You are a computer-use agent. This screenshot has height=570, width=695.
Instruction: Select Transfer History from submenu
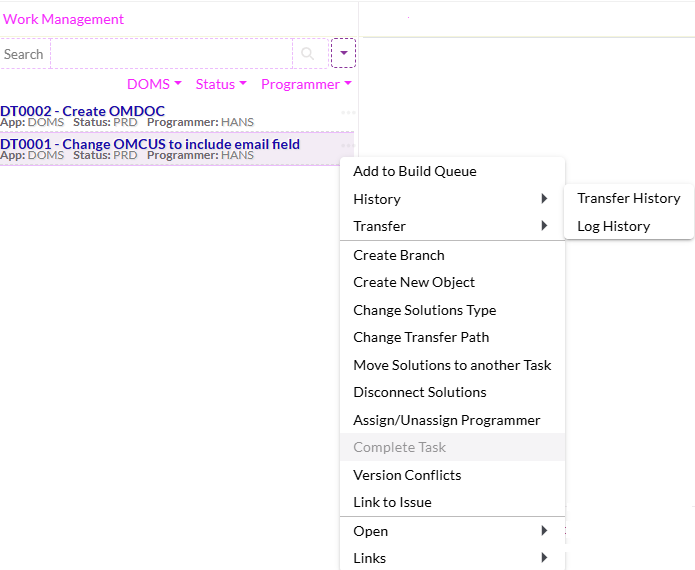click(628, 198)
